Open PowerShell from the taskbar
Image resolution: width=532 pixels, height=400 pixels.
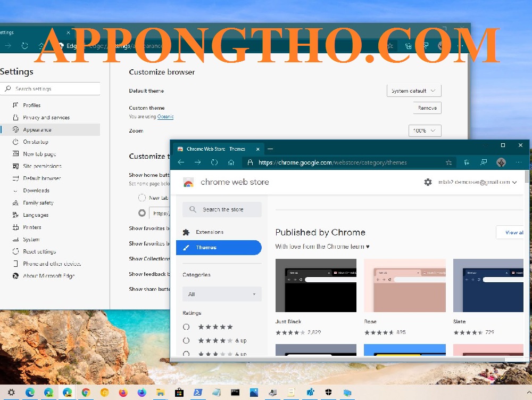[x=198, y=393]
